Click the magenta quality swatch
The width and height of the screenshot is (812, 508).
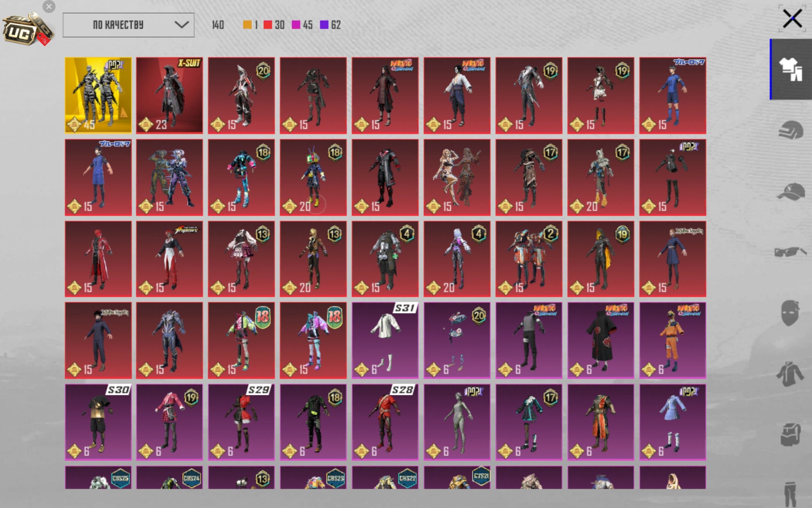click(296, 25)
